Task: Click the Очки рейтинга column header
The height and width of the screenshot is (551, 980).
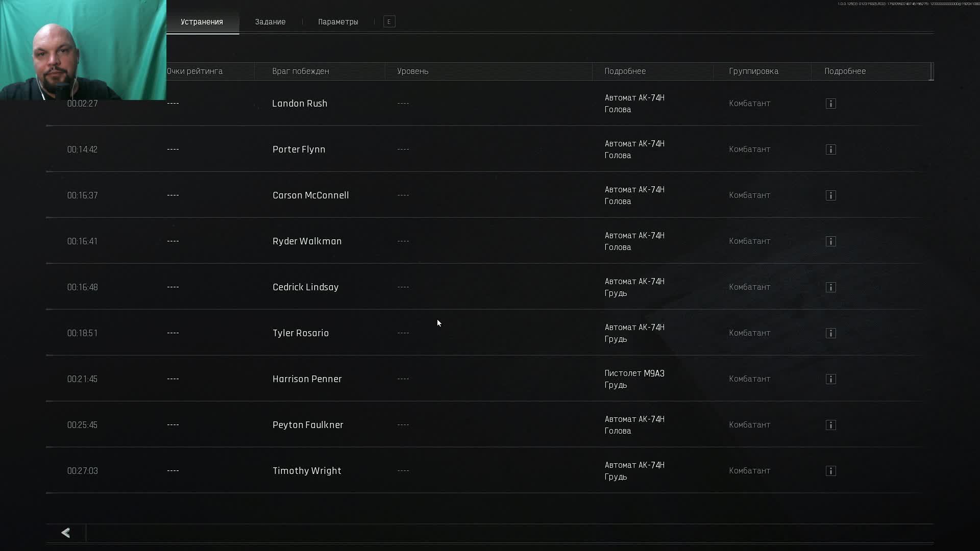Action: coord(194,71)
